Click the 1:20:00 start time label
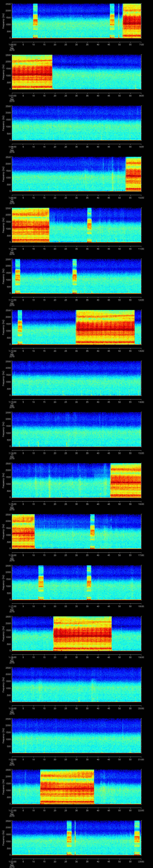The image size is (153, 868). pos(12,760)
